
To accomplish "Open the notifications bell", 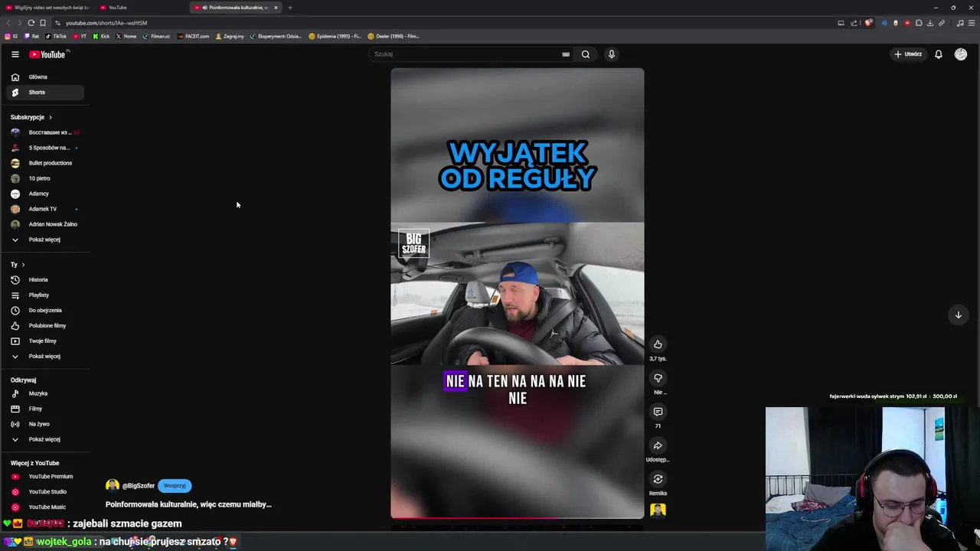I will pyautogui.click(x=938, y=54).
